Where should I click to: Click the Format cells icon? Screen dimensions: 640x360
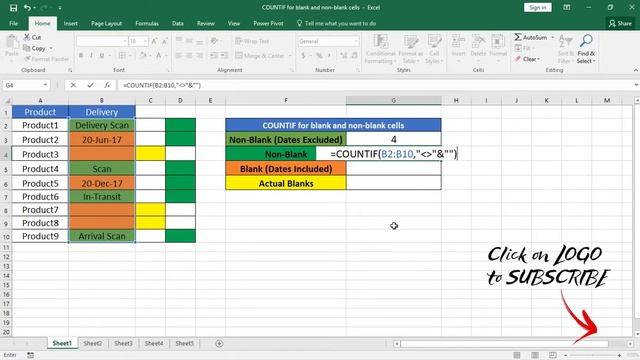pyautogui.click(x=498, y=41)
